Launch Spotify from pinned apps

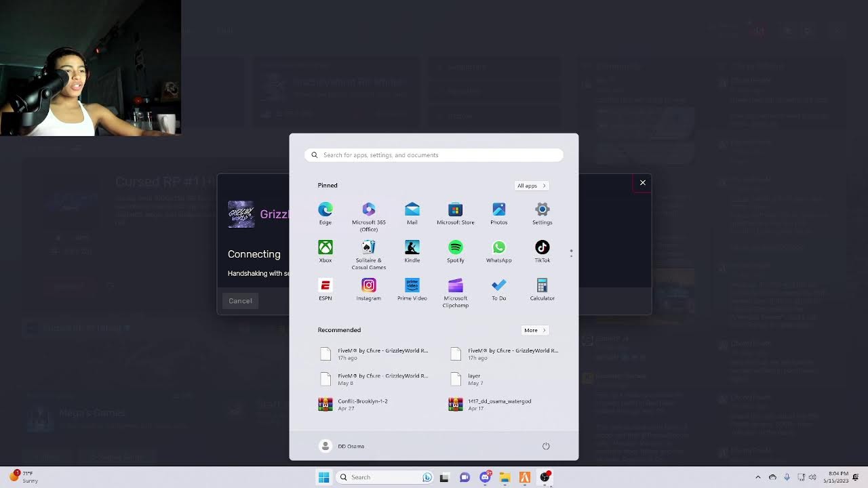pyautogui.click(x=456, y=251)
